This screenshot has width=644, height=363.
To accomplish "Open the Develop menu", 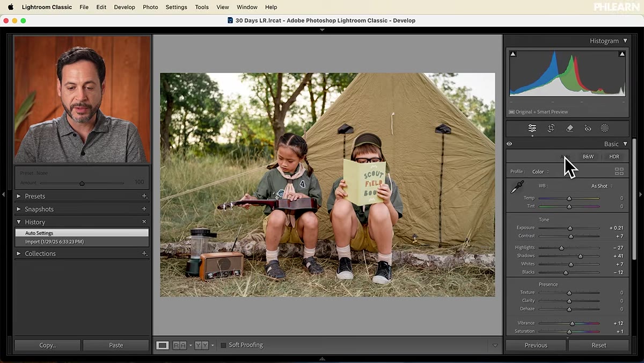I will pos(125,7).
